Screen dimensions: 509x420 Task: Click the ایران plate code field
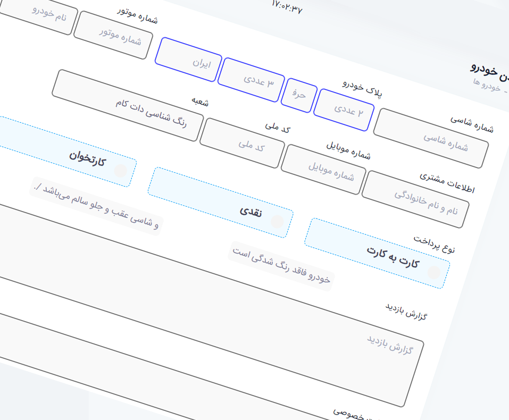click(x=189, y=60)
